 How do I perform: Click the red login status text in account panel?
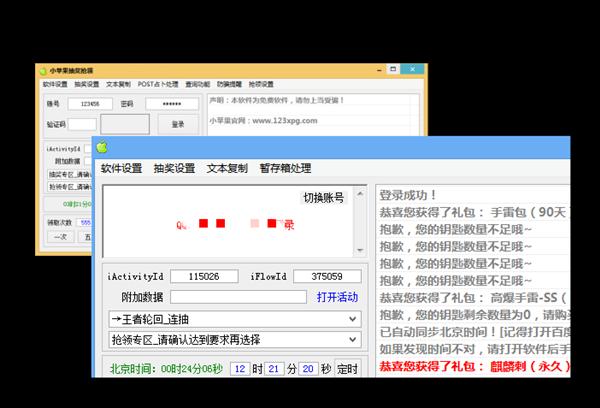[x=235, y=224]
